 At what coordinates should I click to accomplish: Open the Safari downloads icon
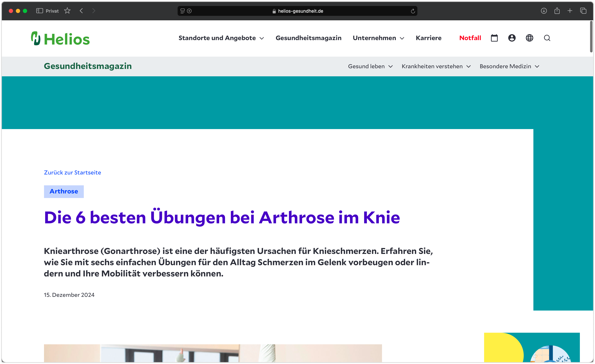544,11
